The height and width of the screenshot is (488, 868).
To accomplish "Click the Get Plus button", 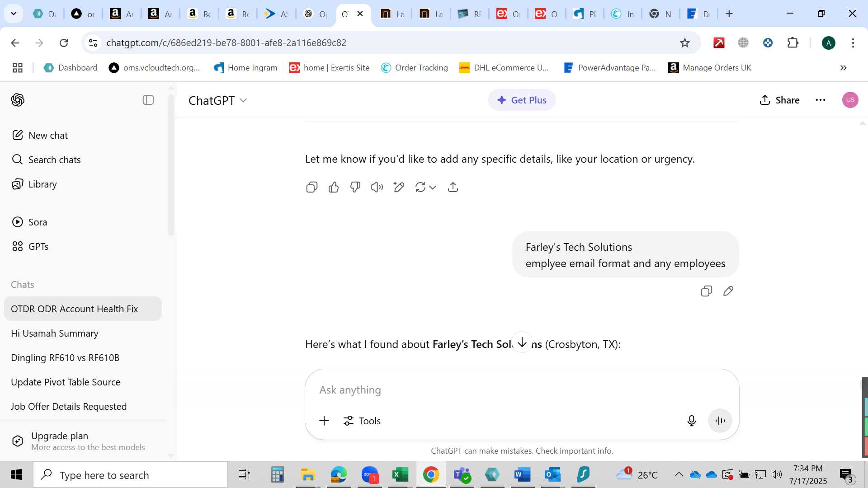I will (x=522, y=100).
